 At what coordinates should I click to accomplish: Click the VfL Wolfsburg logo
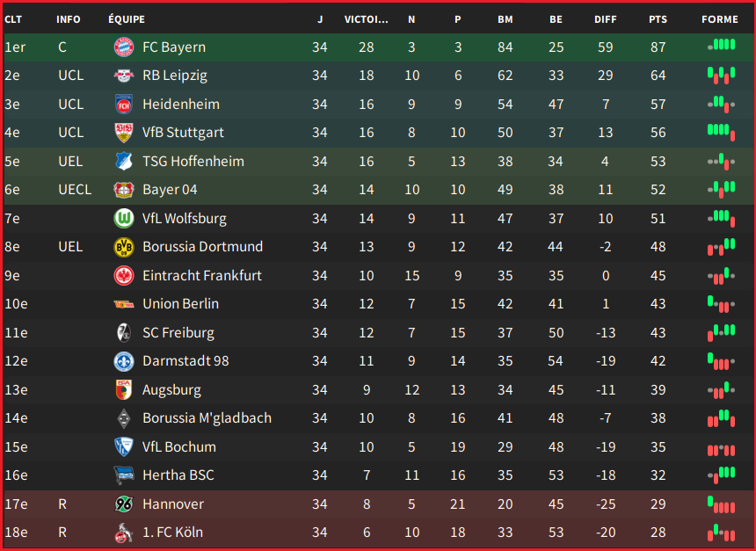[123, 218]
